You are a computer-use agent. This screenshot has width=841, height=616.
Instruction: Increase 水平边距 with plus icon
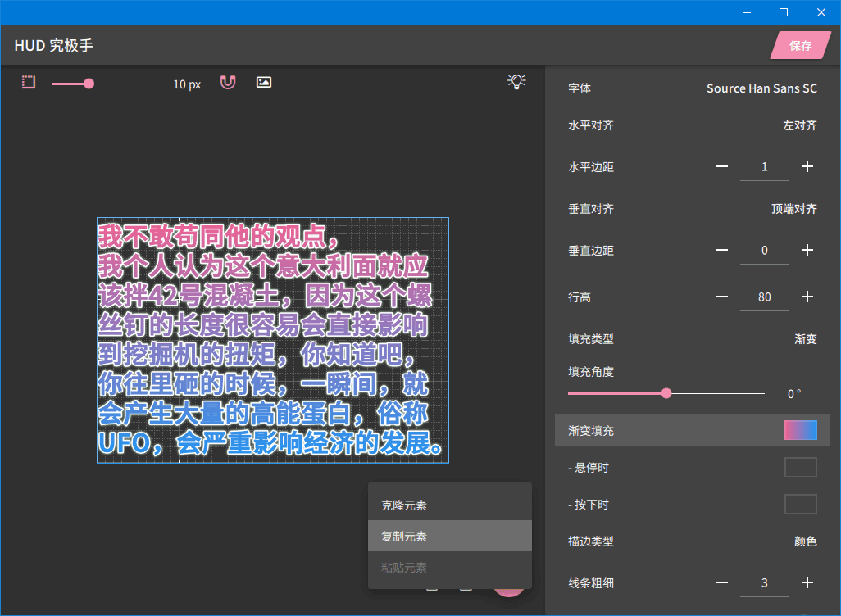[x=807, y=167]
